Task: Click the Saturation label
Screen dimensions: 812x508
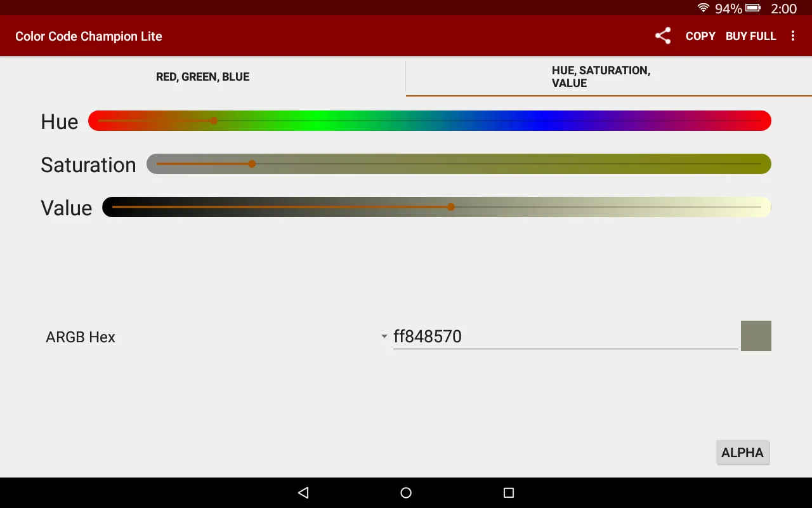Action: 88,164
